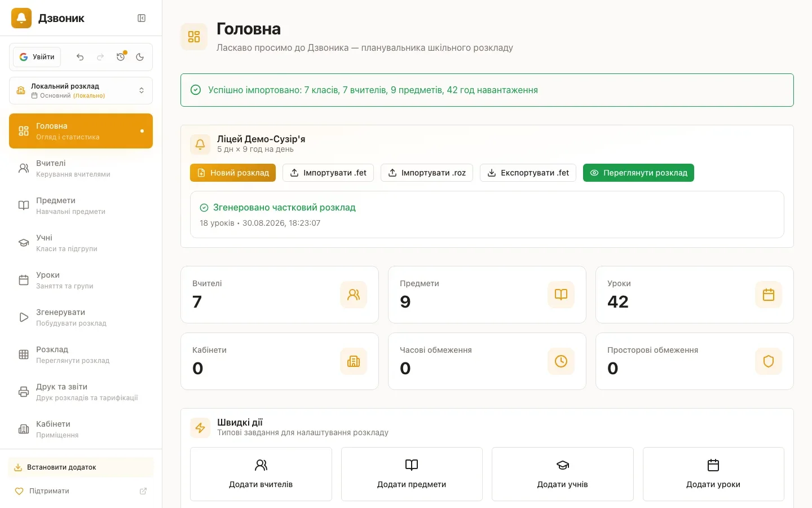This screenshot has height=508, width=812.
Task: Open the history clock icon
Action: click(121, 57)
